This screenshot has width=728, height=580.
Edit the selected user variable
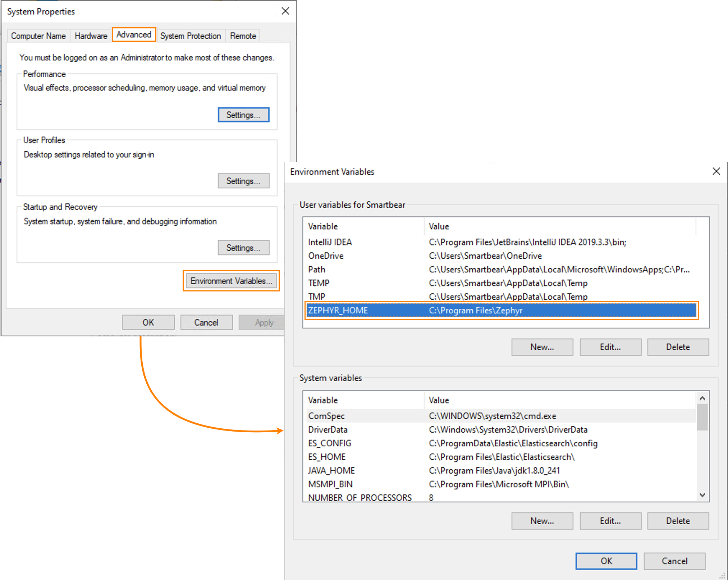[x=610, y=347]
